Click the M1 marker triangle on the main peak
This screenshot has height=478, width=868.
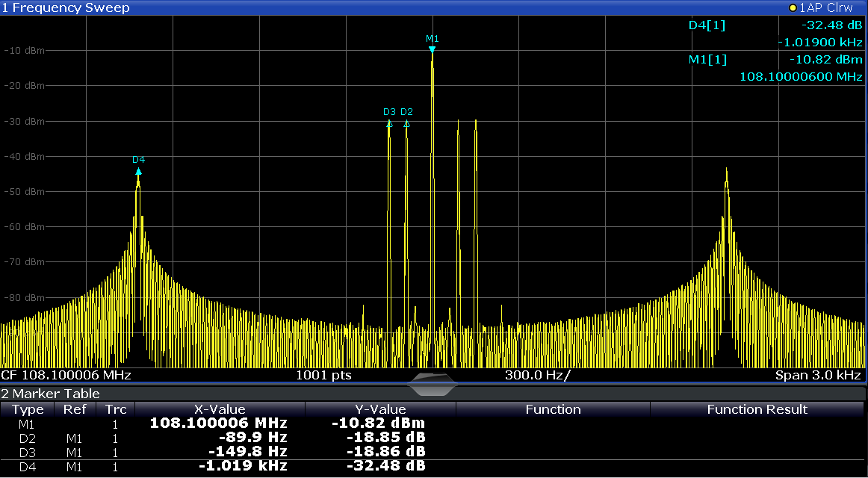[432, 50]
